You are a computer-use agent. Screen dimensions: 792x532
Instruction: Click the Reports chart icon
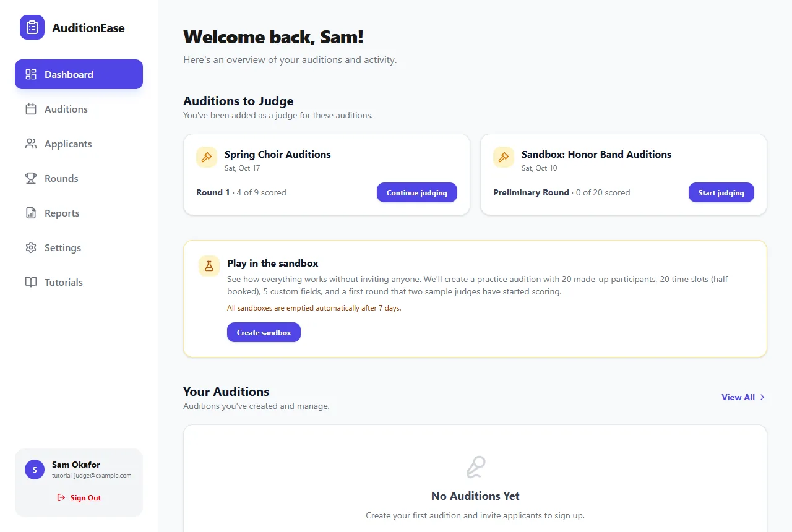click(31, 213)
